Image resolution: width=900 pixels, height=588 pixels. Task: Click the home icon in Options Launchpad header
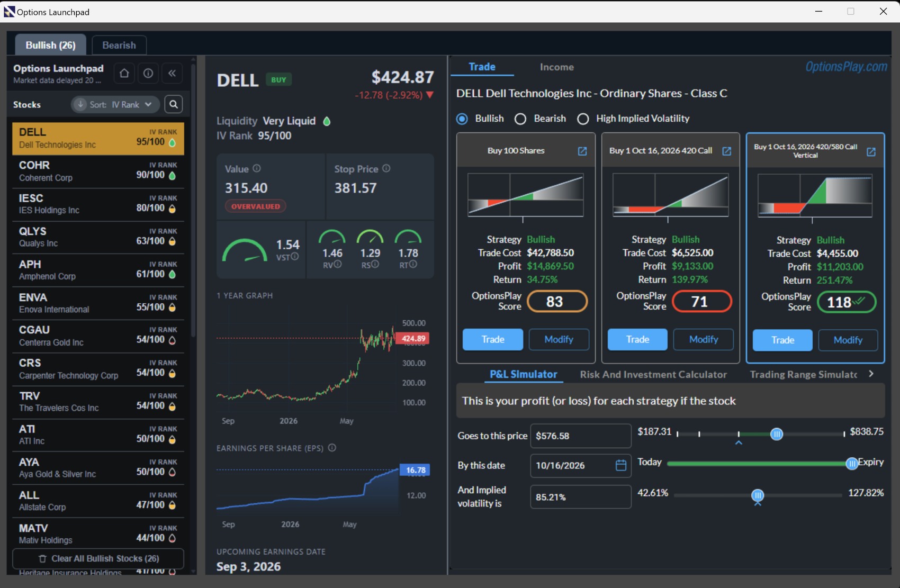click(x=124, y=73)
